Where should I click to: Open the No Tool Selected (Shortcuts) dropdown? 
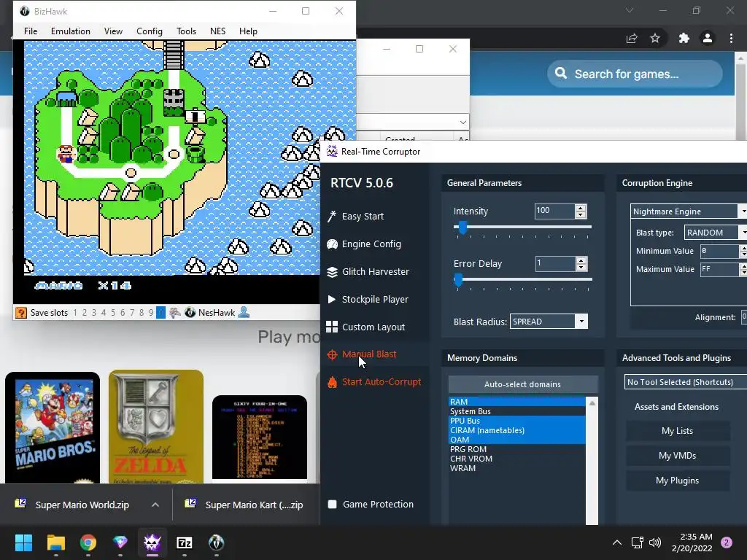pos(686,382)
